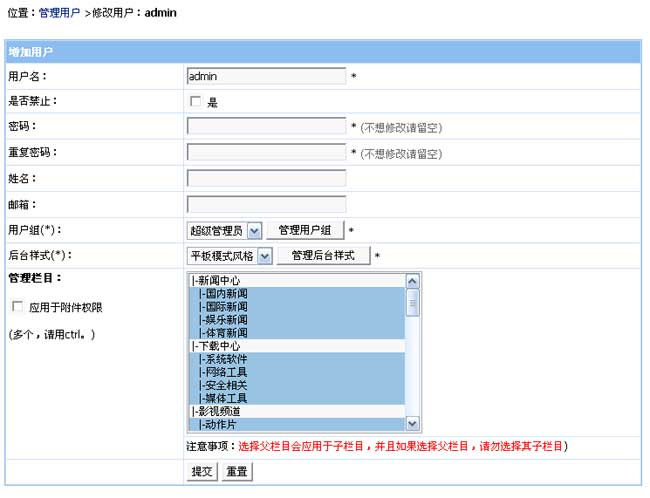
Task: Click the 姓名 text field
Action: [266, 178]
